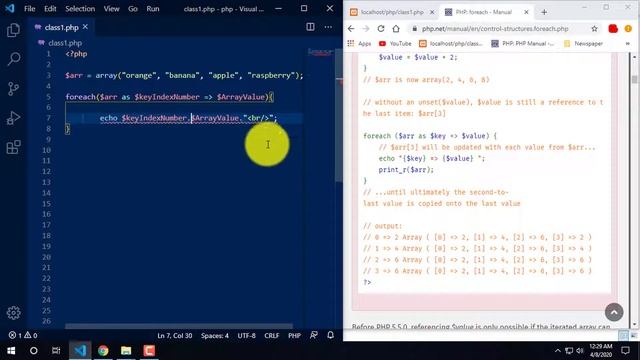Open the Run menu in VS Code

pyautogui.click(x=153, y=9)
